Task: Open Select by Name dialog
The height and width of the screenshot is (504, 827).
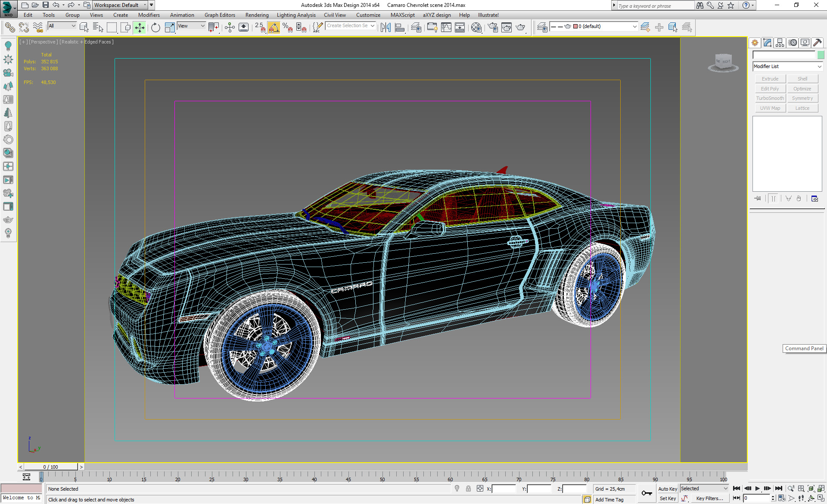Action: (98, 28)
